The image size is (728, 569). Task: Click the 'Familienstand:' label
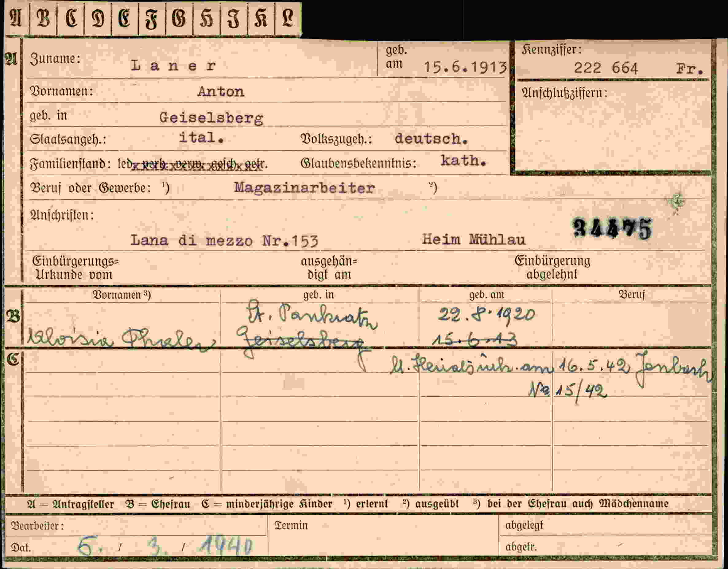point(70,164)
